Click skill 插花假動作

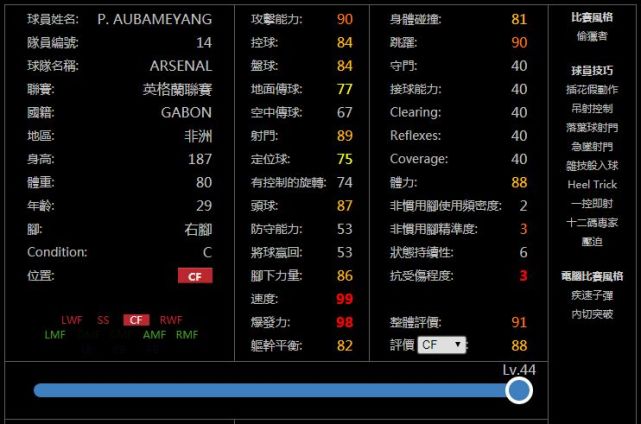(x=592, y=90)
